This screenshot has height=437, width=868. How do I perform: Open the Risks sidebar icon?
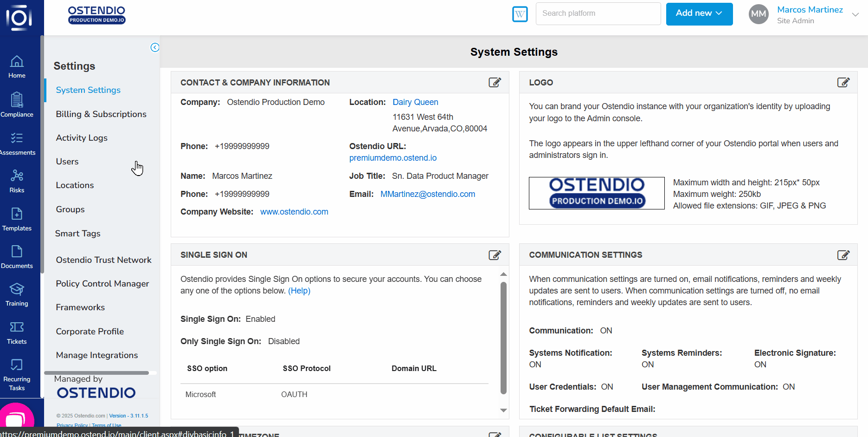tap(17, 181)
